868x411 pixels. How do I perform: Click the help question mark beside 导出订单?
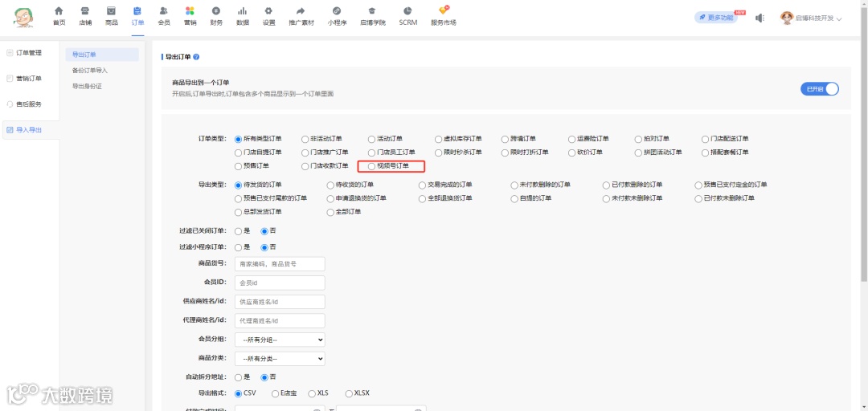196,57
